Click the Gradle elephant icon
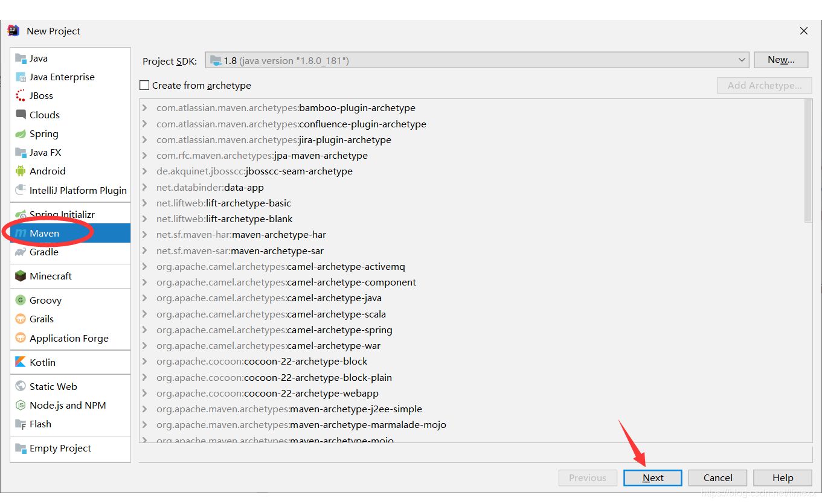Screen dimensions: 822x504 [x=21, y=252]
